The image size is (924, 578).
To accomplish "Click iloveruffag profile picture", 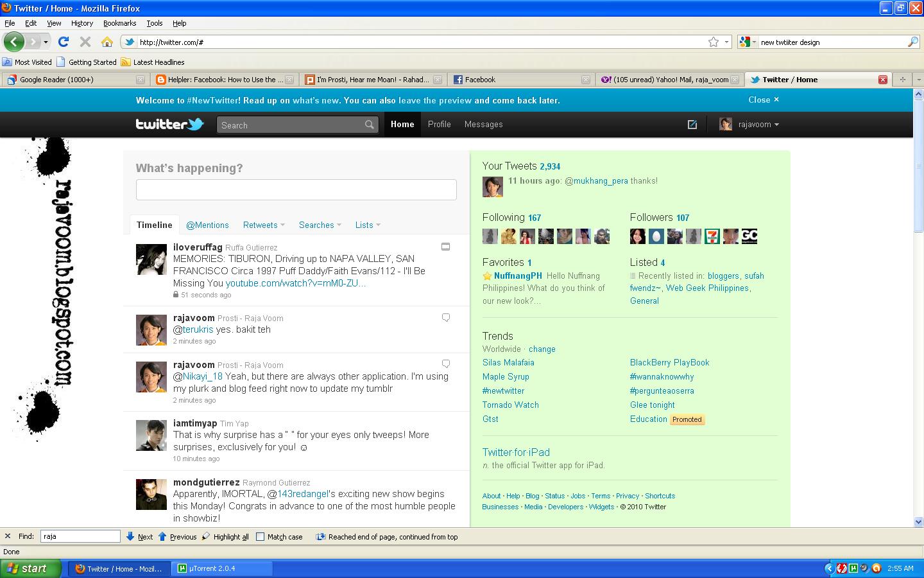I will (x=151, y=259).
